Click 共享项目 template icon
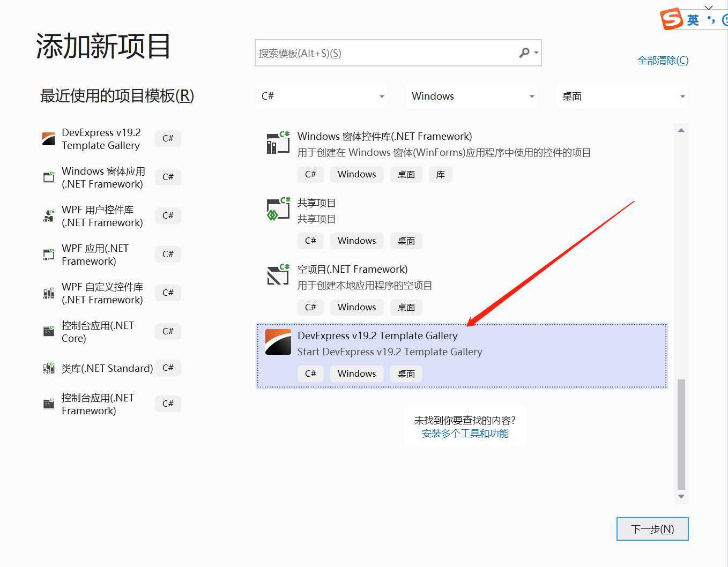Screen dimensions: 728x567 click(278, 209)
